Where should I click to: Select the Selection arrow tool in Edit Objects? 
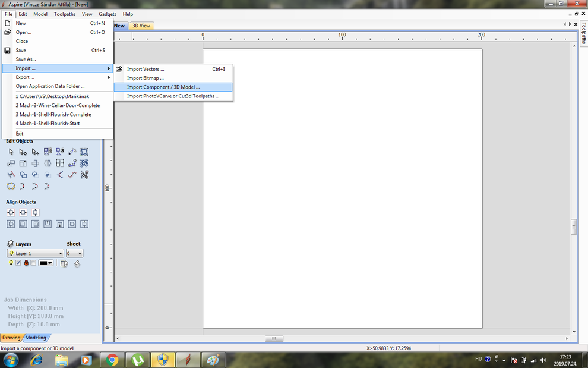(11, 152)
